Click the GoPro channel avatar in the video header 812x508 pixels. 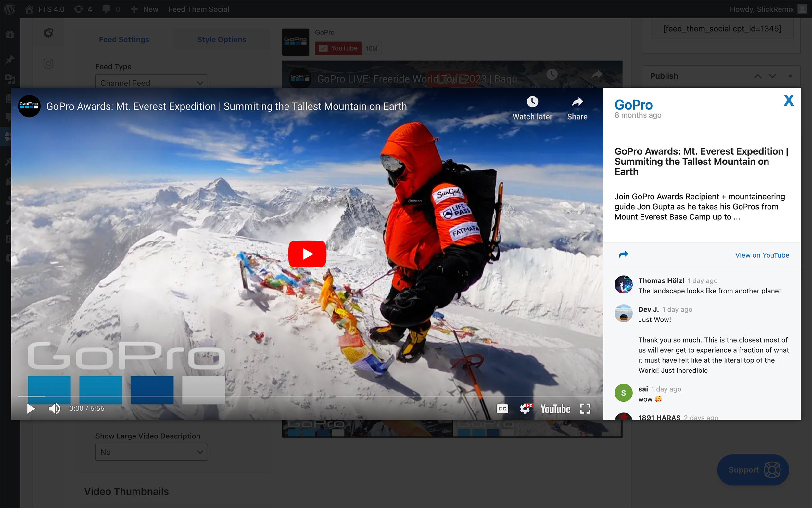[x=29, y=106]
